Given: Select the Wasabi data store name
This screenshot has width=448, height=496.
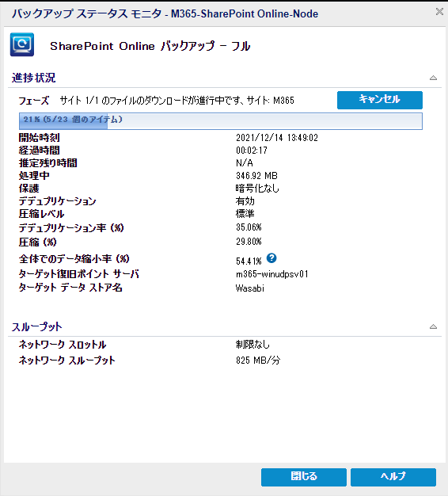Looking at the screenshot, I should click(250, 288).
